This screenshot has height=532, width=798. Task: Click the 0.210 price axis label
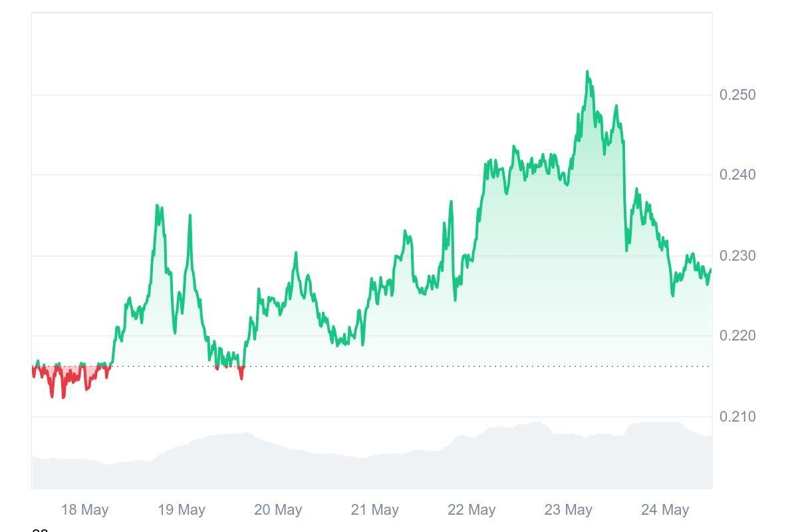pyautogui.click(x=737, y=417)
